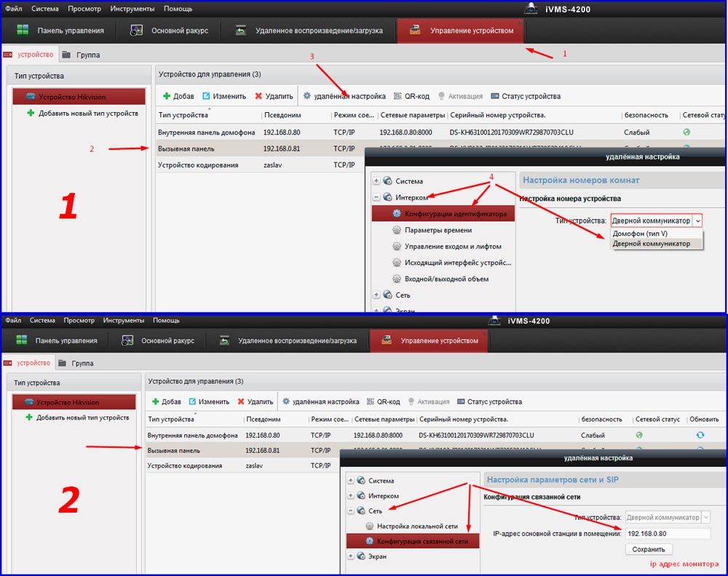The width and height of the screenshot is (728, 576).
Task: Open QR-код icon in the lower window toolbar
Action: pos(371,402)
